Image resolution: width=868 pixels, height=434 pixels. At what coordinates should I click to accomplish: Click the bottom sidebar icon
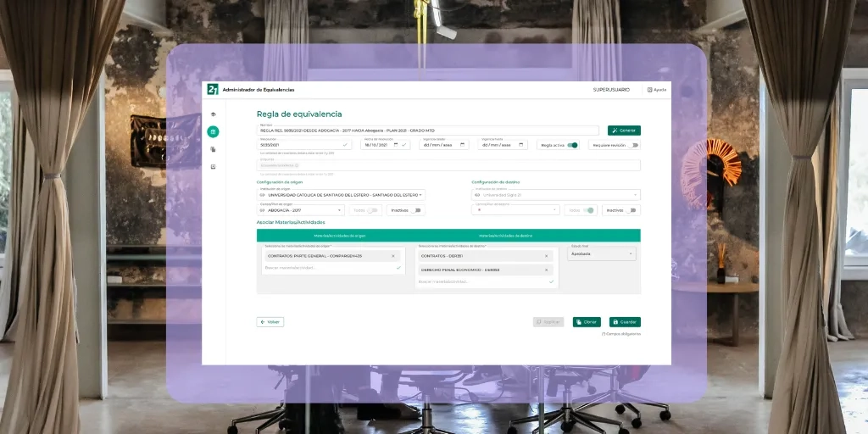[x=214, y=166]
